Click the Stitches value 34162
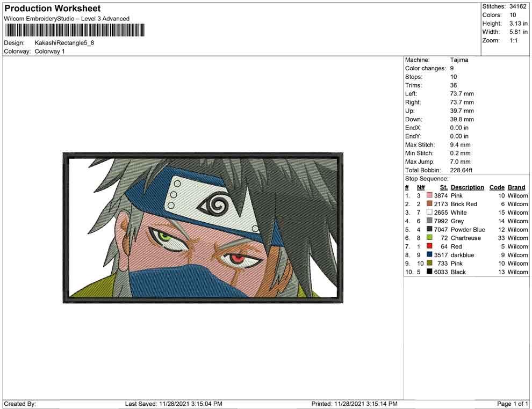Image resolution: width=532 pixels, height=409 pixels. [x=517, y=6]
